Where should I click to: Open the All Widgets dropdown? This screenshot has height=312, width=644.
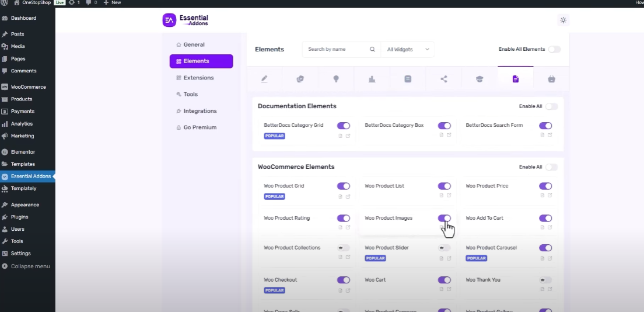coord(408,50)
